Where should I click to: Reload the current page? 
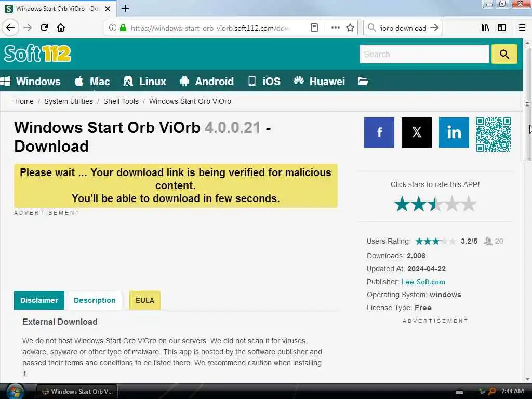pos(44,28)
